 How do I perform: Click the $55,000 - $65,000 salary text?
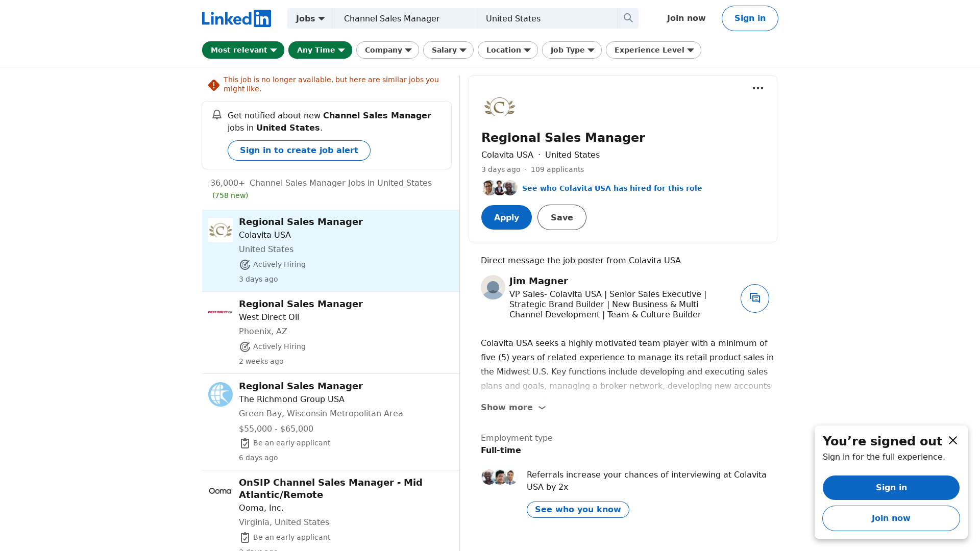[276, 429]
